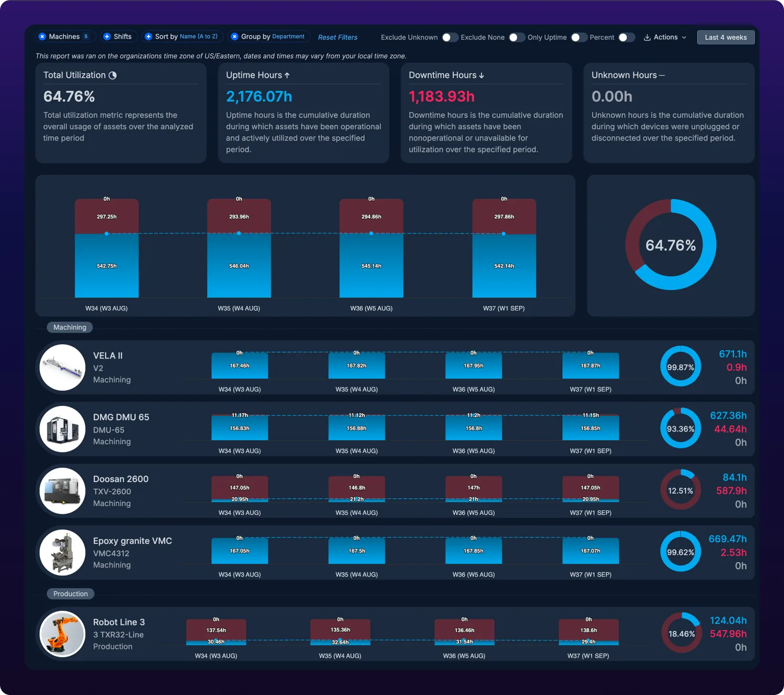
Task: Click the 1,183.93h downtime hours value
Action: click(x=442, y=97)
